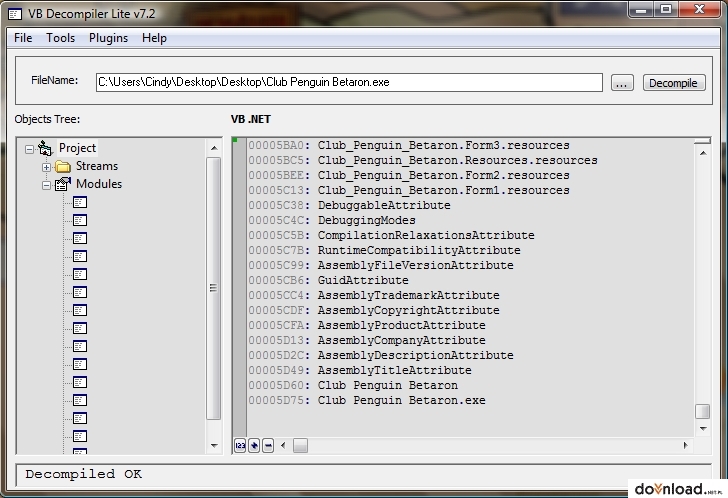Select the DebuggableAttribute line
This screenshot has height=498, width=728.
tap(349, 205)
